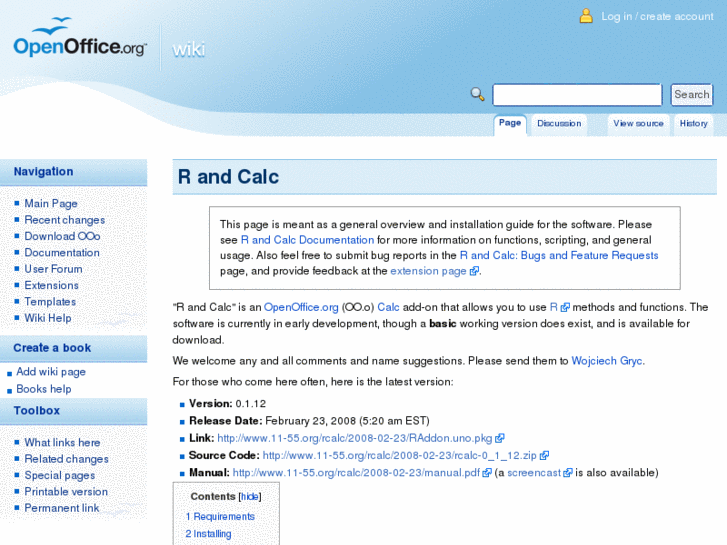
Task: Click the Search button
Action: point(691,95)
